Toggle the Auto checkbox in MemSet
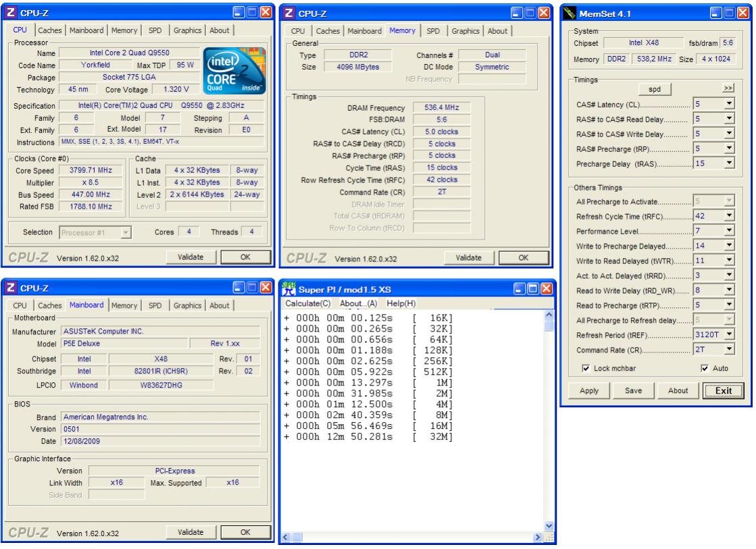The height and width of the screenshot is (549, 756). 705,368
